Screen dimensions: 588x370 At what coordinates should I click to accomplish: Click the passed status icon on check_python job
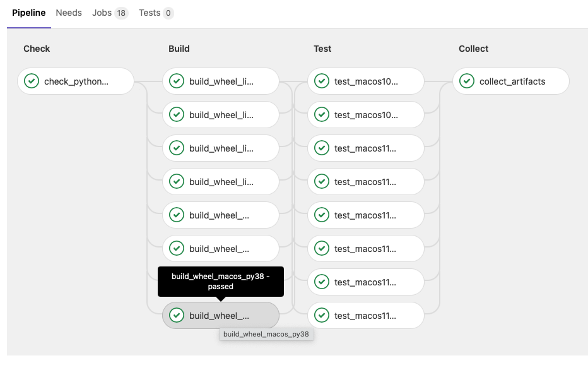click(x=32, y=81)
